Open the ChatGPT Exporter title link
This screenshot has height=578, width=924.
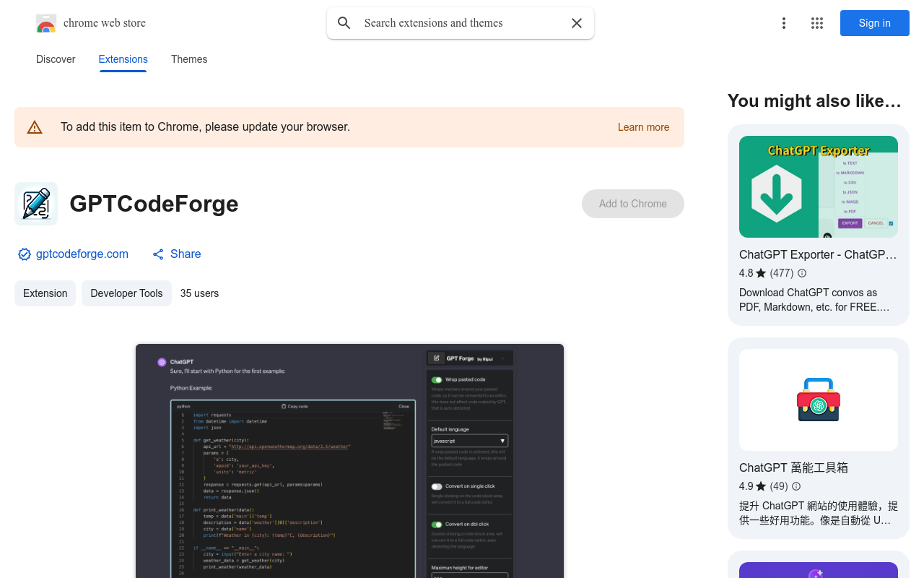coord(819,254)
